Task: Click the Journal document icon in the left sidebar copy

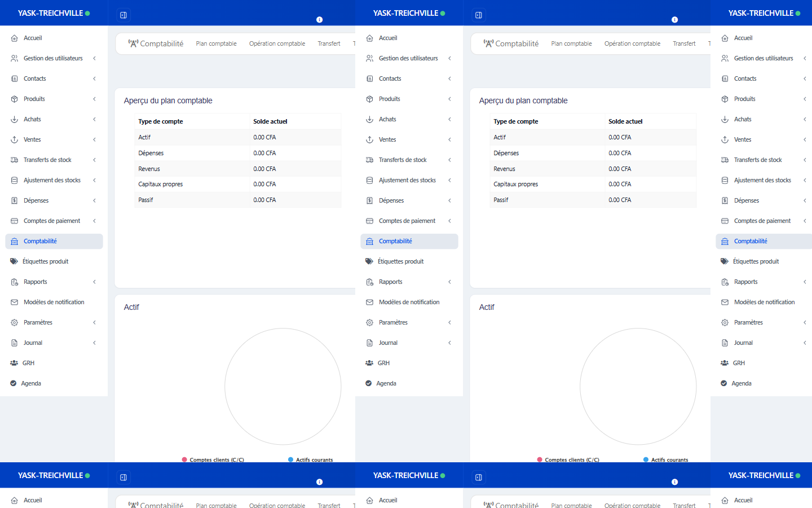Action: click(15, 343)
